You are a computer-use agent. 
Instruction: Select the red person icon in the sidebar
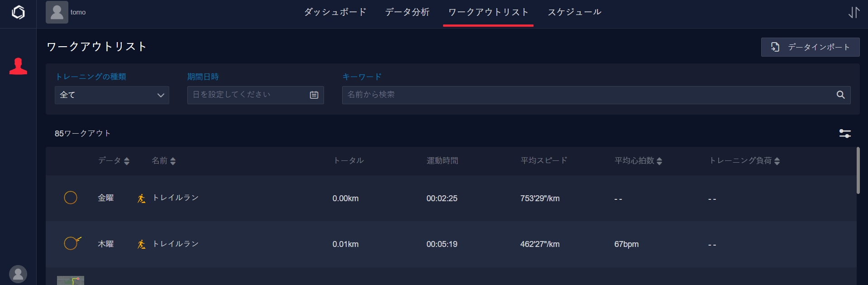18,66
